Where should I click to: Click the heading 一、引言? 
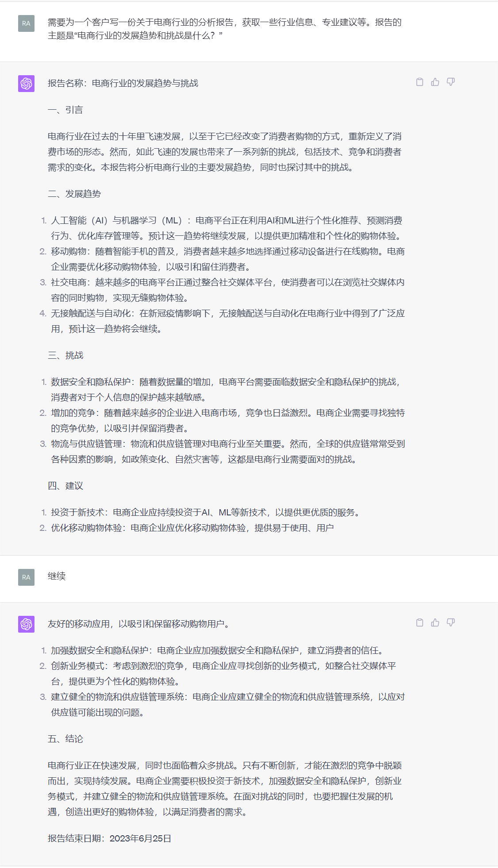(65, 110)
